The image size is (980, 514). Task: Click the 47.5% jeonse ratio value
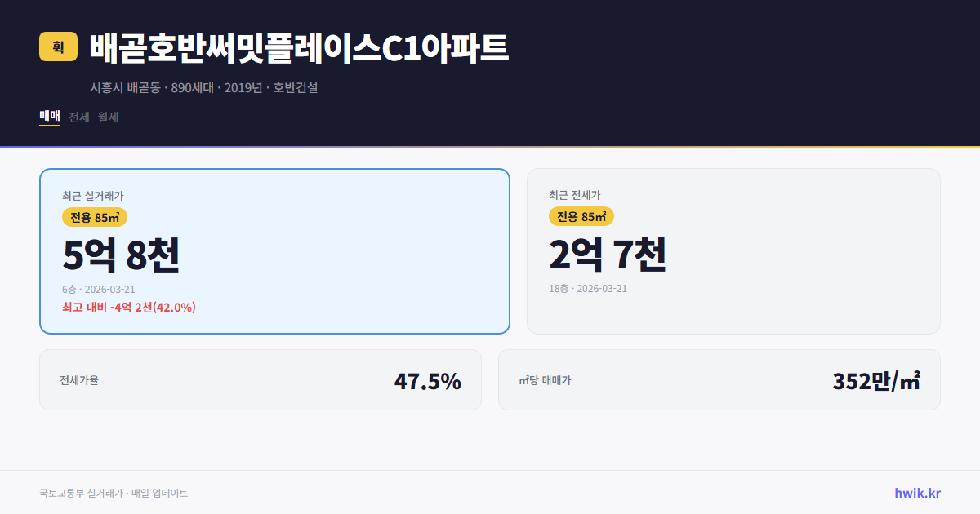coord(428,379)
